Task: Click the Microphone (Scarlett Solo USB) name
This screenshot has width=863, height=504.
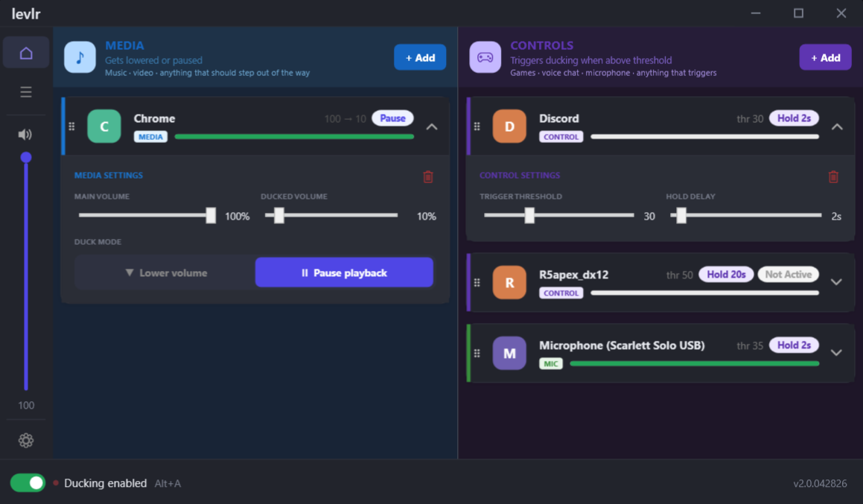Action: pos(622,345)
